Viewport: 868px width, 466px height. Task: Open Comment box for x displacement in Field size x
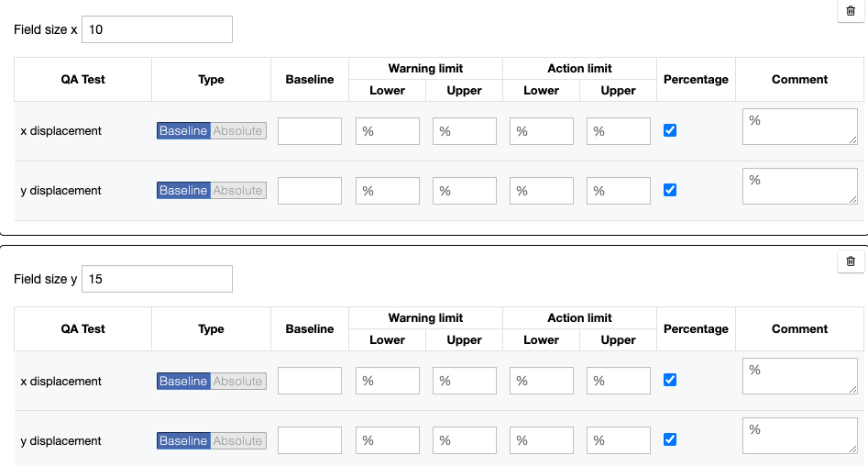(799, 128)
